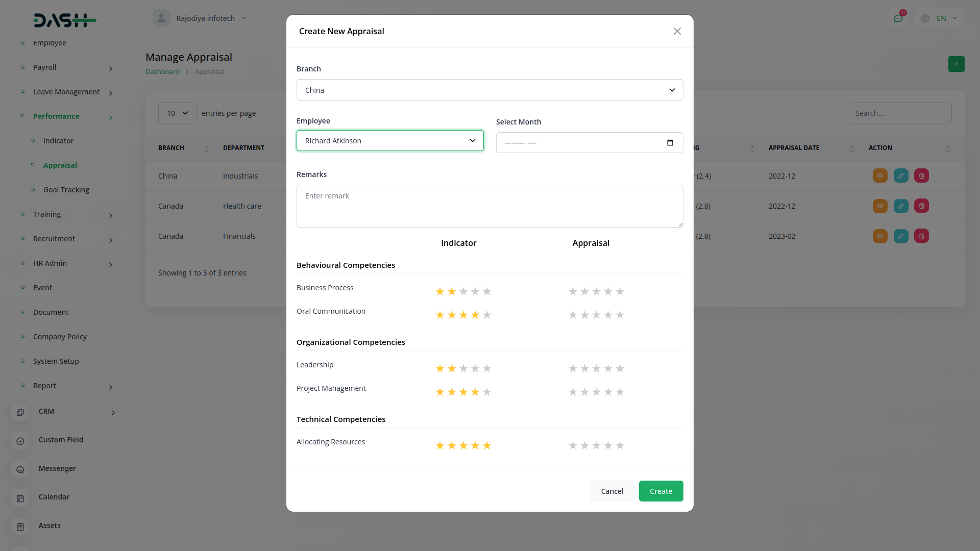Set Allocating Resources appraisal to first star

[573, 445]
